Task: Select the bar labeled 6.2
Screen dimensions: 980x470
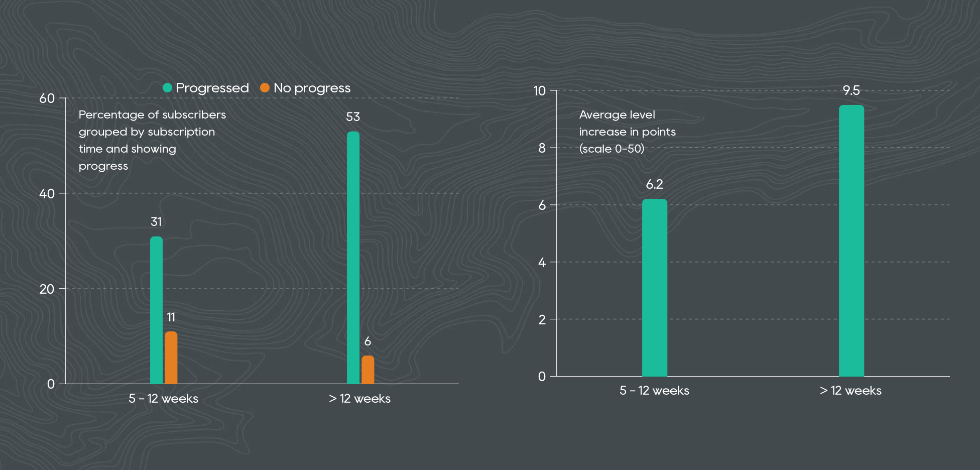Action: 655,288
